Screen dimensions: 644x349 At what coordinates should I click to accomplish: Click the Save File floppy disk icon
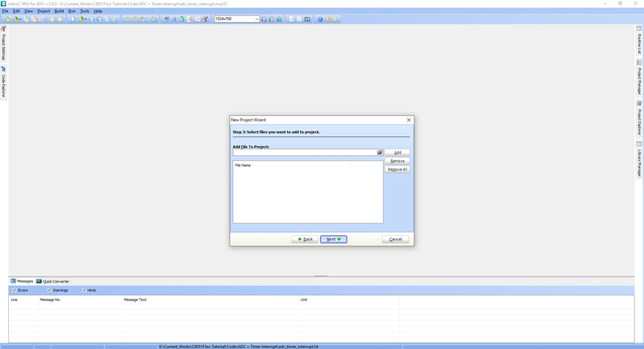(x=91, y=19)
